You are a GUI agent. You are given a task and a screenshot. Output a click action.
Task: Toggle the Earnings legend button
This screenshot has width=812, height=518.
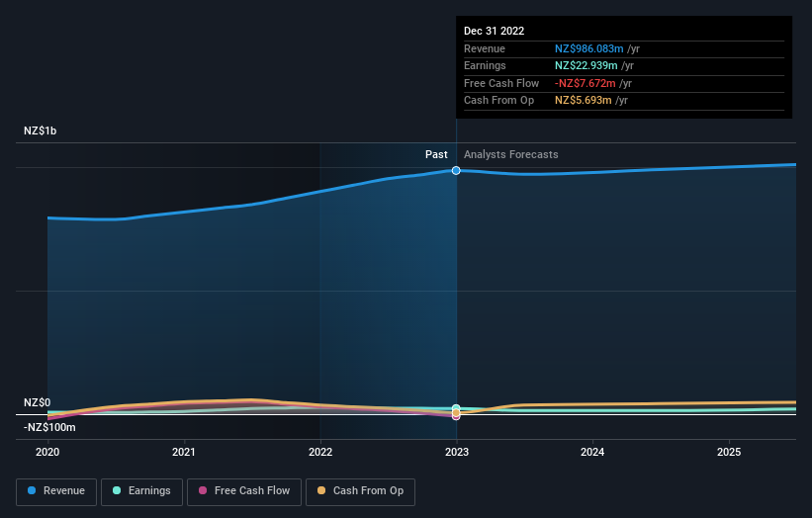(x=141, y=491)
